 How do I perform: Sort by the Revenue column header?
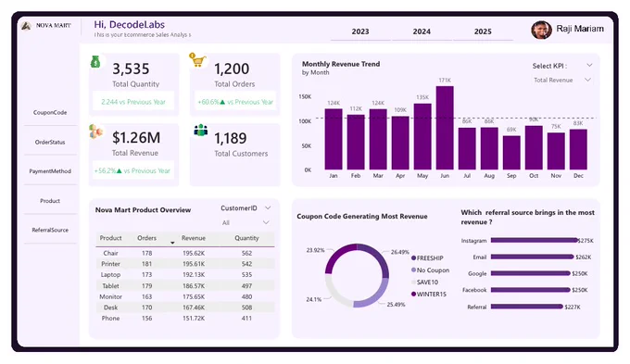tap(194, 238)
